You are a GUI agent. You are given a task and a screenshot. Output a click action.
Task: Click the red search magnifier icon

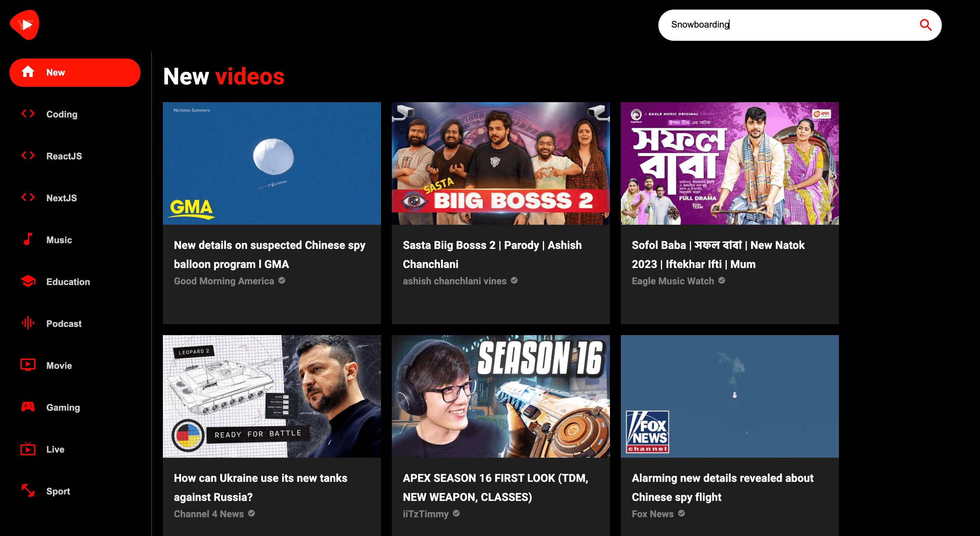(925, 25)
